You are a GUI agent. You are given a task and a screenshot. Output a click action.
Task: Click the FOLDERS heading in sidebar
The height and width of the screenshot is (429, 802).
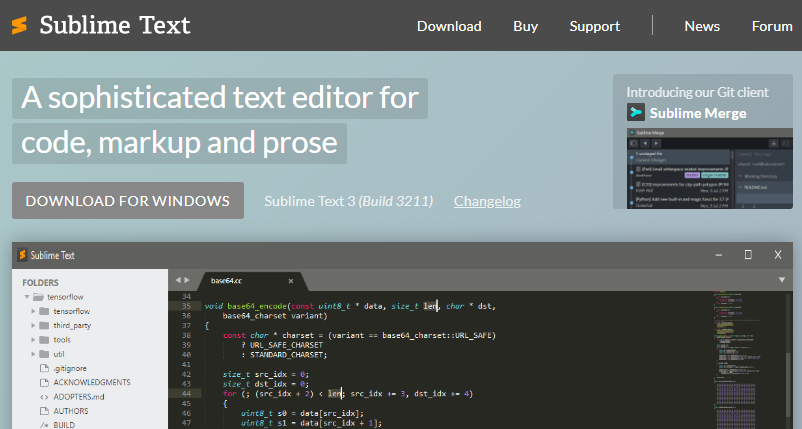(40, 283)
